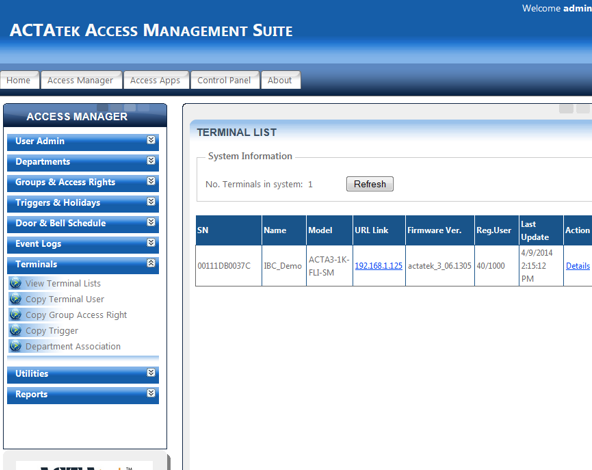Click globe icon beside Copy Terminal User
Screen dimensions: 592x470
point(15,299)
